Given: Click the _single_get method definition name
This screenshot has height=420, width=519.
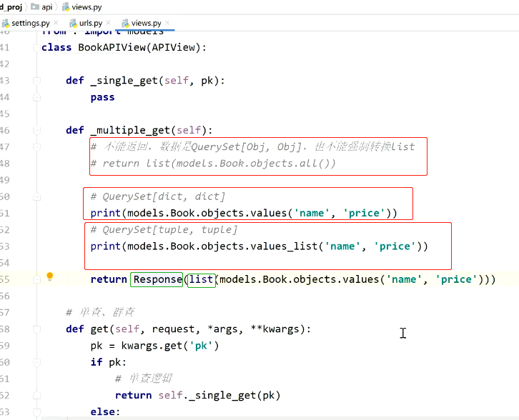Looking at the screenshot, I should point(124,81).
